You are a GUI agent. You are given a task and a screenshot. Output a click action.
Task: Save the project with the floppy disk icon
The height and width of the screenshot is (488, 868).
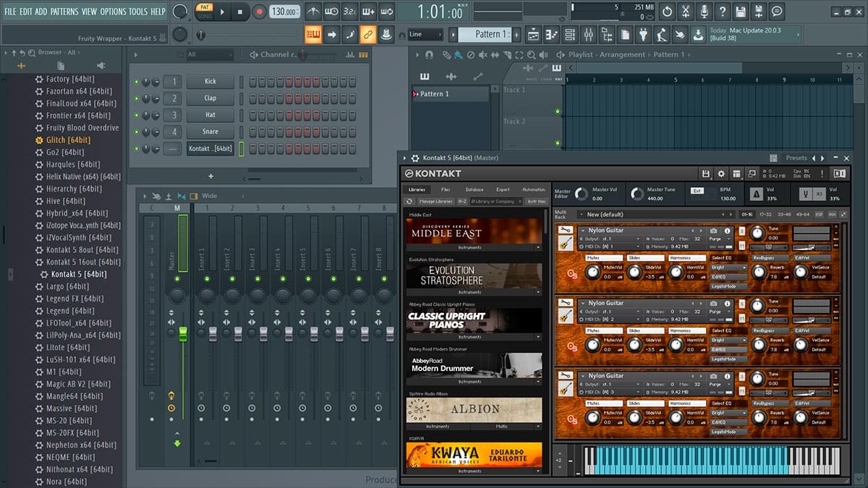(x=740, y=12)
